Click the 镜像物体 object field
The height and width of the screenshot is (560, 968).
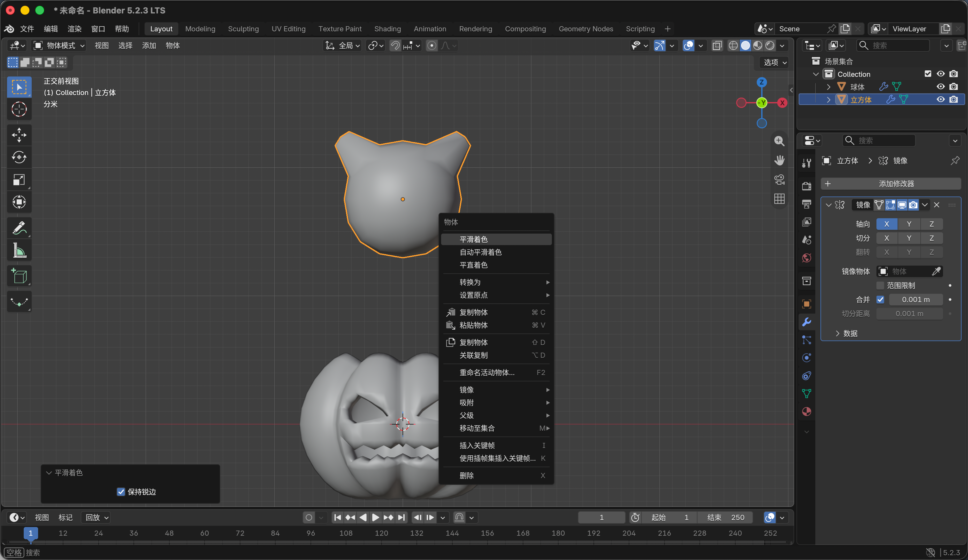(909, 271)
